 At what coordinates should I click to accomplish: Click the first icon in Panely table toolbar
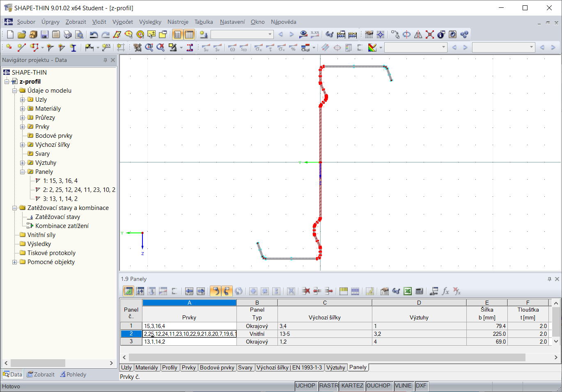[128, 291]
